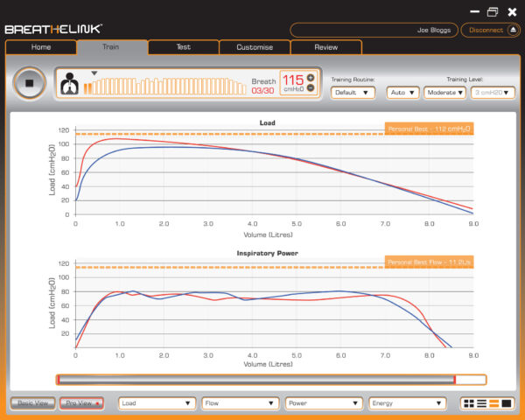The height and width of the screenshot is (420, 525).
Task: Select the single panel layout icon
Action: tap(506, 403)
